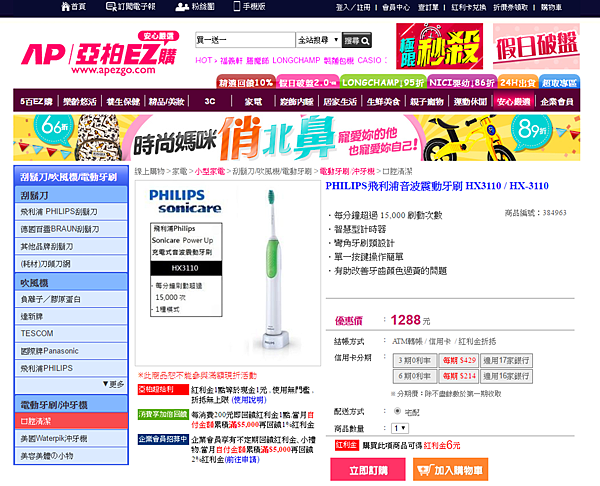Screen dimensions: 600x486
Task: Open sidebar item 飛利浦 PHILIPS刮鬍刀
Action: pos(71,212)
